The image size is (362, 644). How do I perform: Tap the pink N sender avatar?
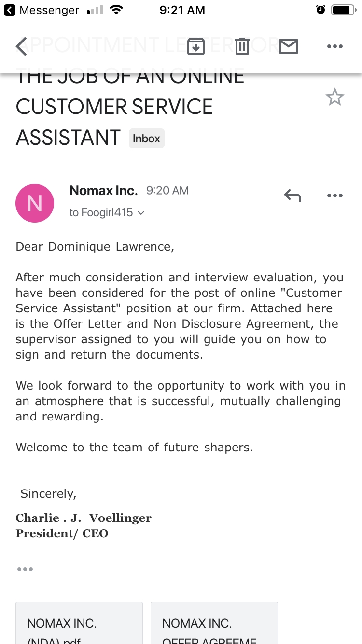click(x=35, y=203)
